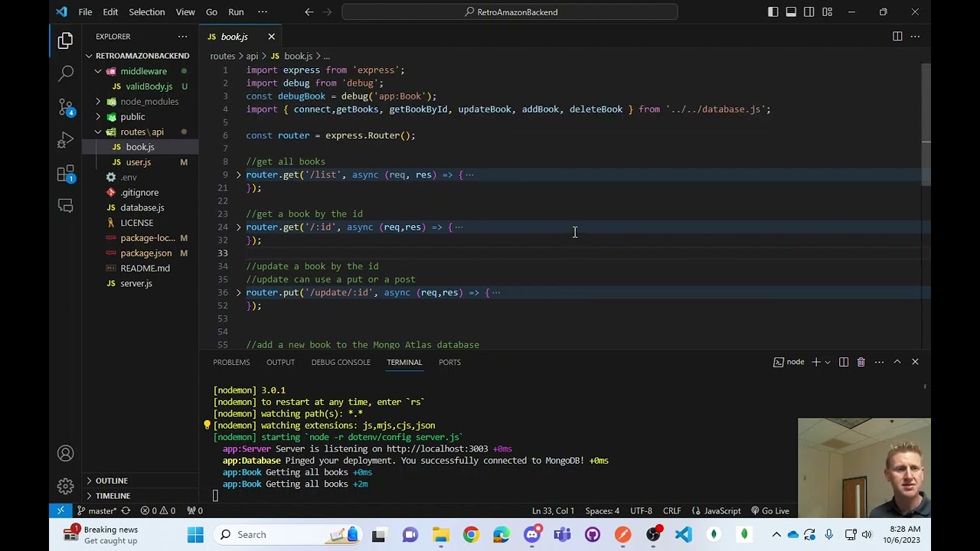The image size is (980, 551).
Task: Expand the public folder
Action: click(98, 117)
